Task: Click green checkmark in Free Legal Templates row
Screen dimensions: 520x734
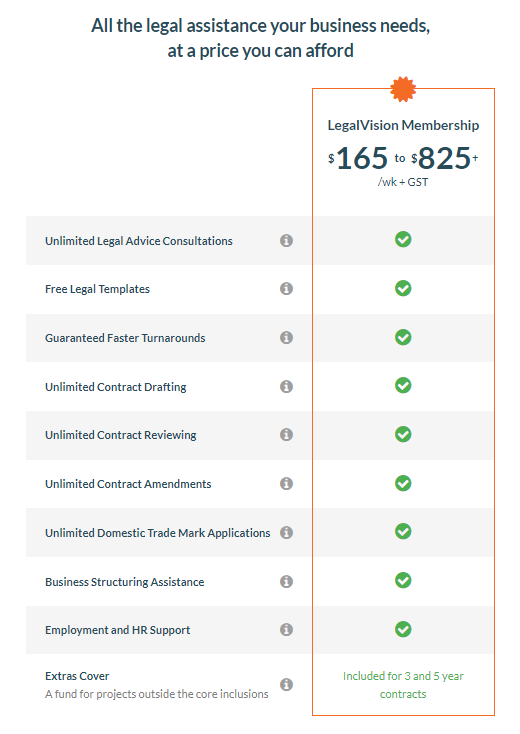Action: (x=403, y=288)
